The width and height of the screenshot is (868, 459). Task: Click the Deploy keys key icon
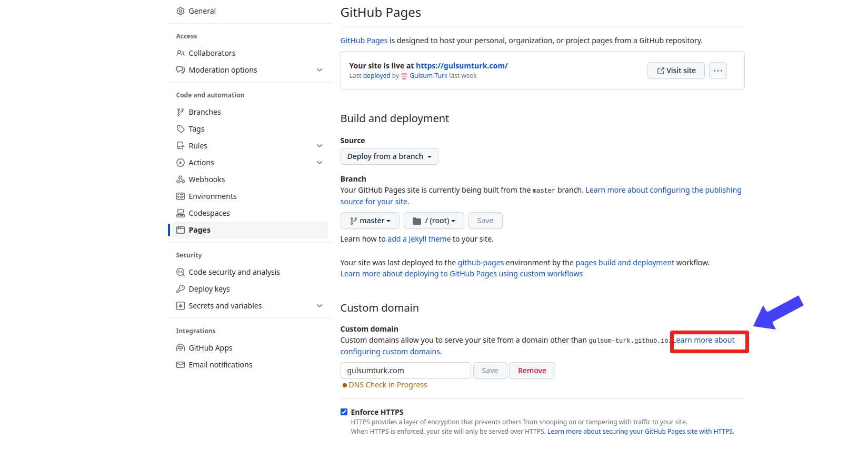(181, 289)
